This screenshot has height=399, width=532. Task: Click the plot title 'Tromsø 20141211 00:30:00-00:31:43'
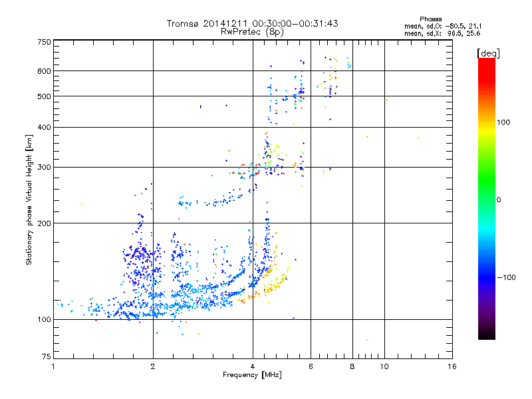[252, 23]
